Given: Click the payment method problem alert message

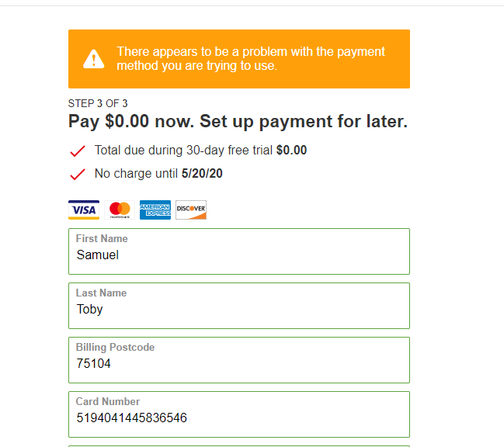Looking at the screenshot, I should click(x=251, y=59).
